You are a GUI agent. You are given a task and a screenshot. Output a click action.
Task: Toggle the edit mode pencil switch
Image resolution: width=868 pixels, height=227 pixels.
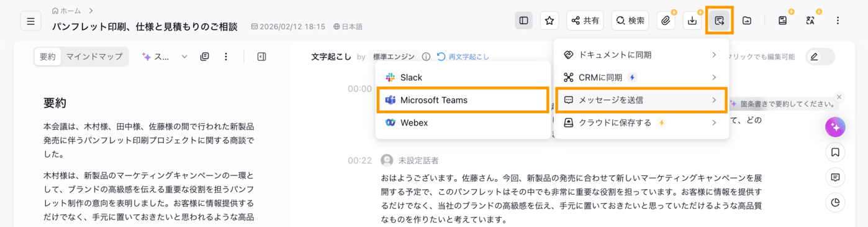(820, 57)
